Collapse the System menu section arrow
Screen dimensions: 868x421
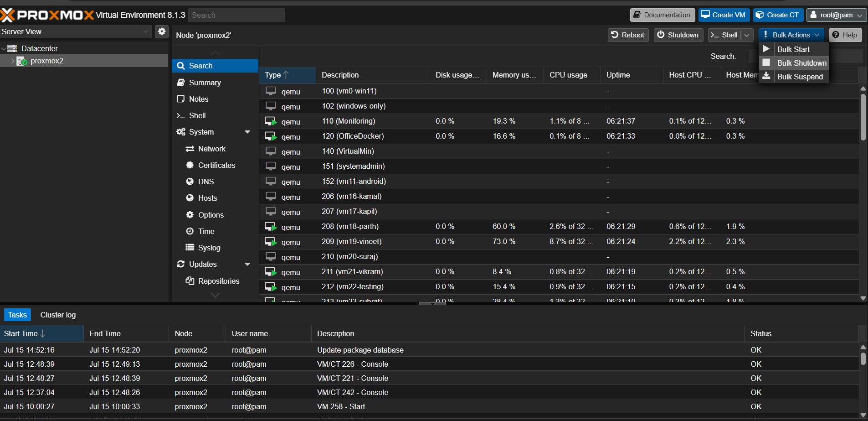(247, 132)
